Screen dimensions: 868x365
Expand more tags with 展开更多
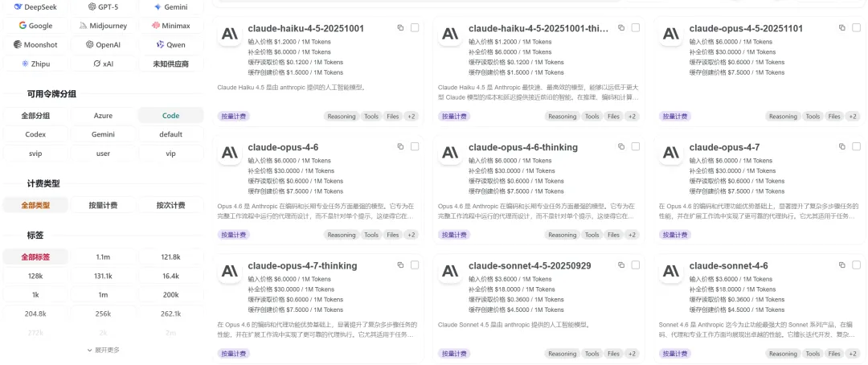tap(103, 350)
